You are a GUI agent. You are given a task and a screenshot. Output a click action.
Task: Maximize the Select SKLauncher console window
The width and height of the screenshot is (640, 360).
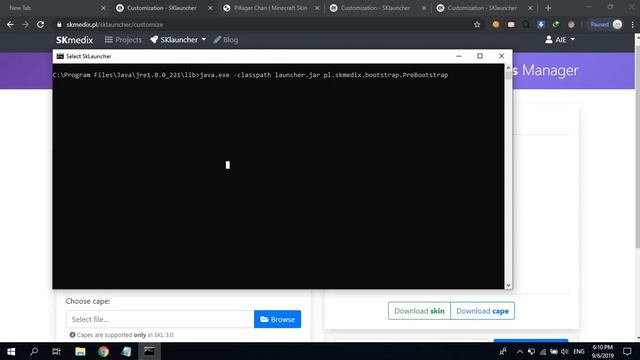tap(480, 56)
